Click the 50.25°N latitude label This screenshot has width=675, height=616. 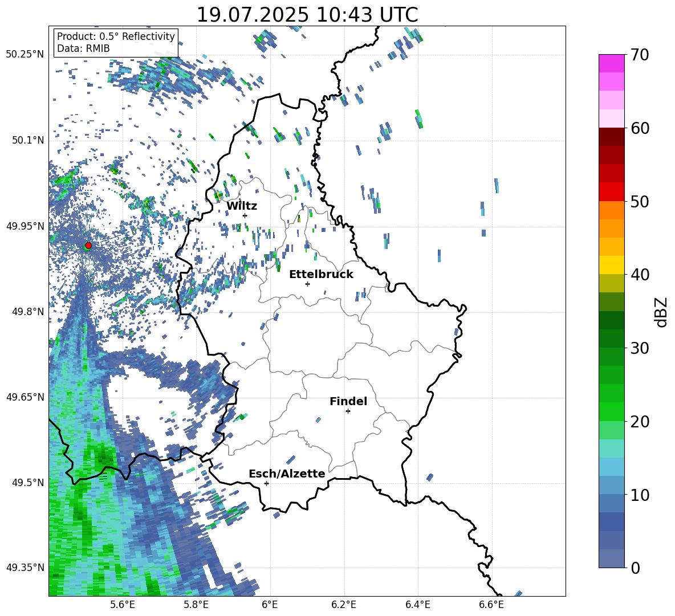tap(25, 55)
